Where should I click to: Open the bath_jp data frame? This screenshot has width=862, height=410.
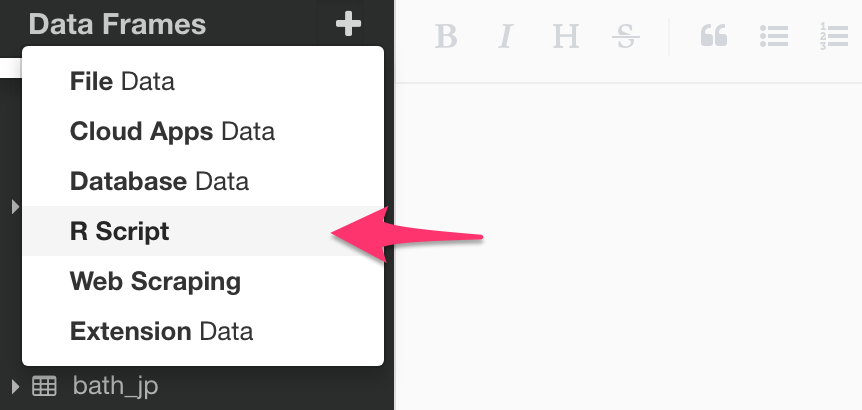coord(115,386)
